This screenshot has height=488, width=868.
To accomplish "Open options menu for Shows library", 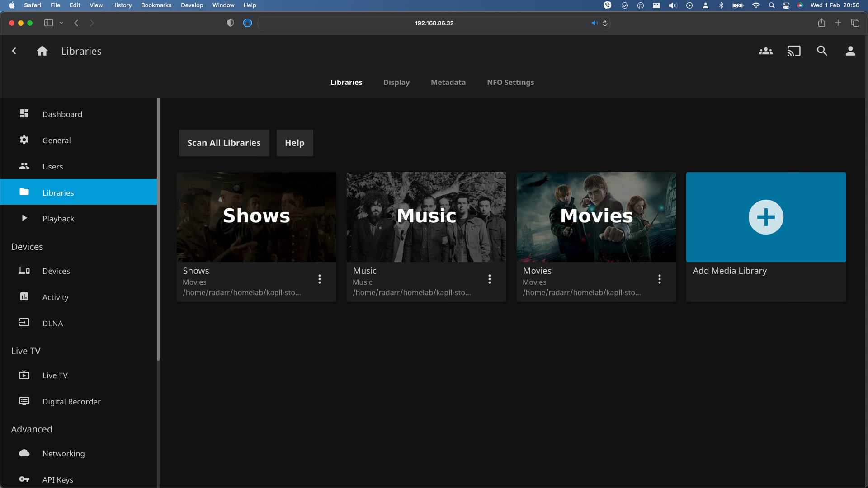I will [320, 279].
